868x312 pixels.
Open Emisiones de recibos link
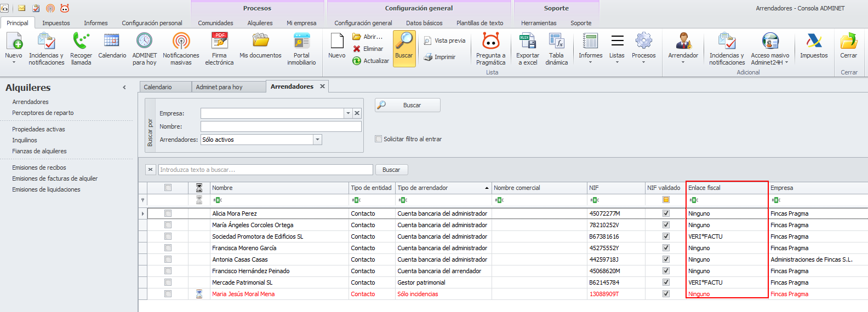click(39, 167)
